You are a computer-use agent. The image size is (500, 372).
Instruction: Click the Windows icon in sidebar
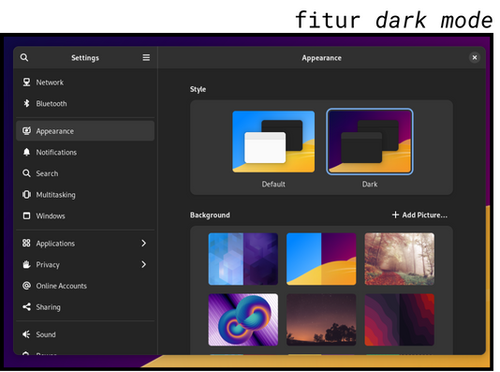pyautogui.click(x=26, y=216)
